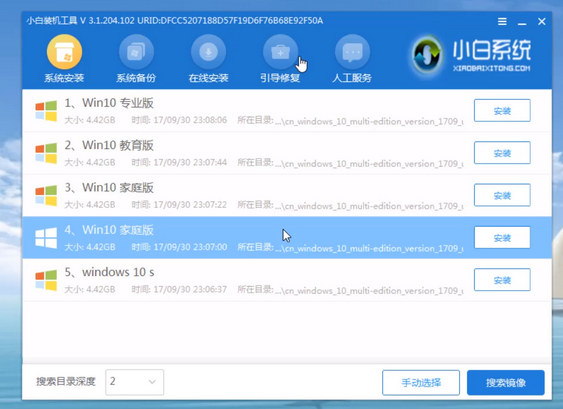
Task: Select the '2、Win10 教育版' title
Action: click(109, 145)
